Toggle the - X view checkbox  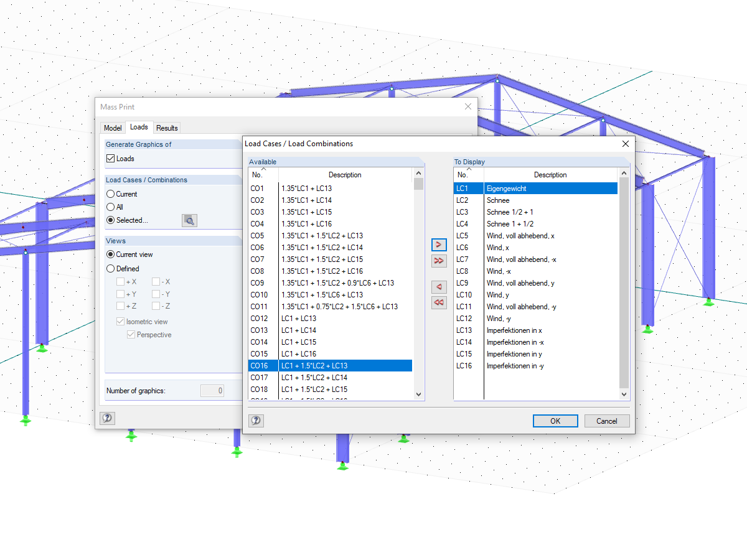coord(156,282)
